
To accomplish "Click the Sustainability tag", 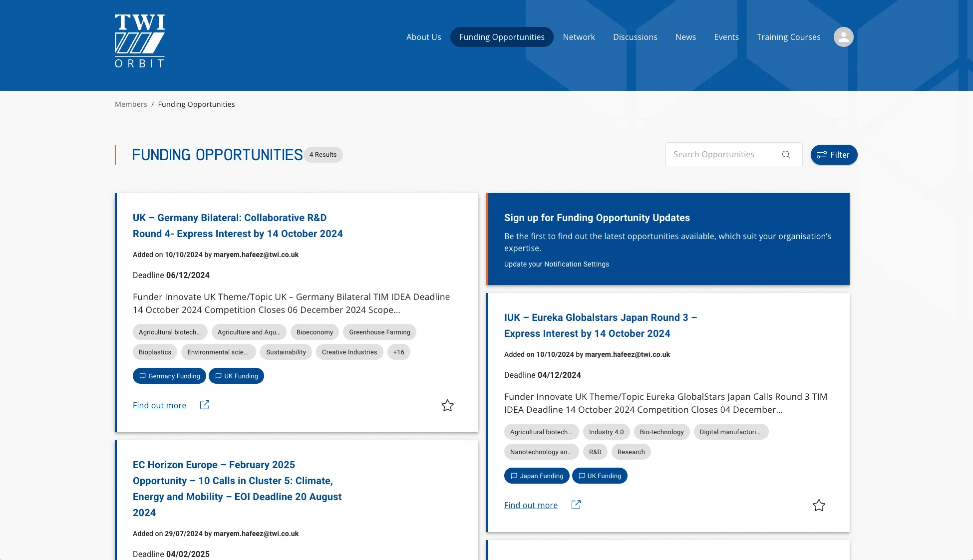I will tap(286, 352).
